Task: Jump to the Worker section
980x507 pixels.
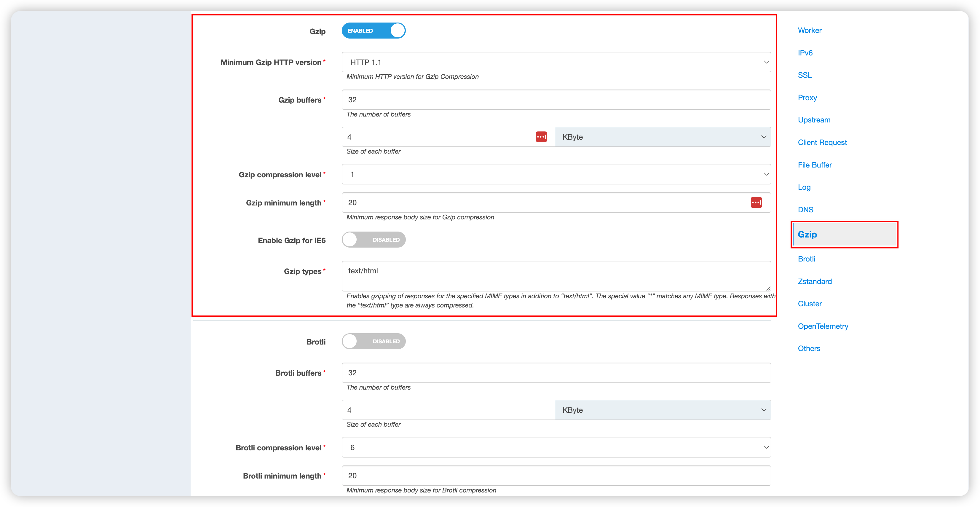Action: 810,31
